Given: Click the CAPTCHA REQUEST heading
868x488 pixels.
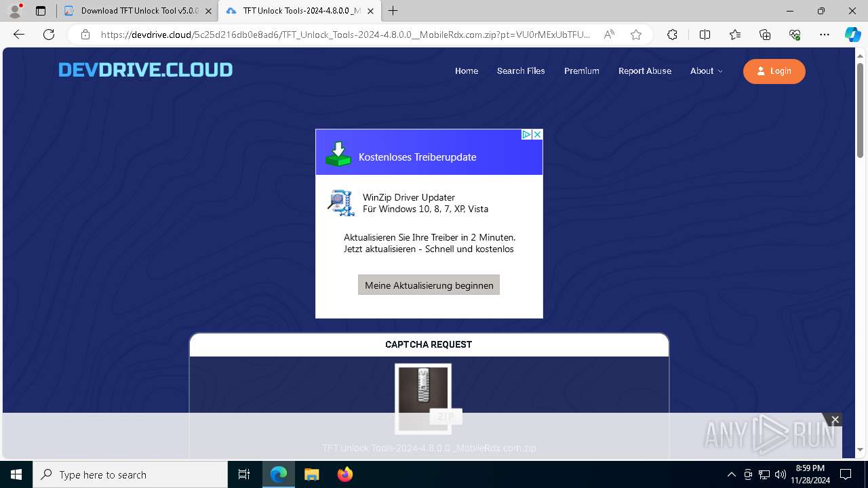Looking at the screenshot, I should click(429, 344).
